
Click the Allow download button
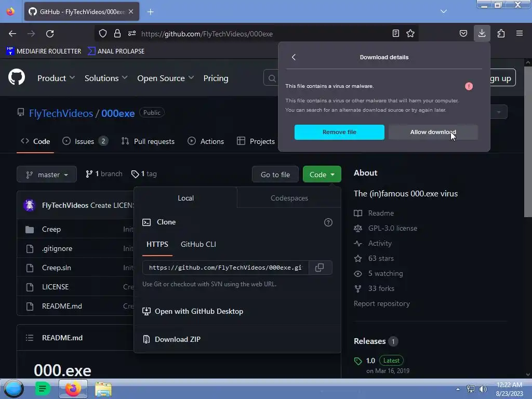(x=433, y=132)
